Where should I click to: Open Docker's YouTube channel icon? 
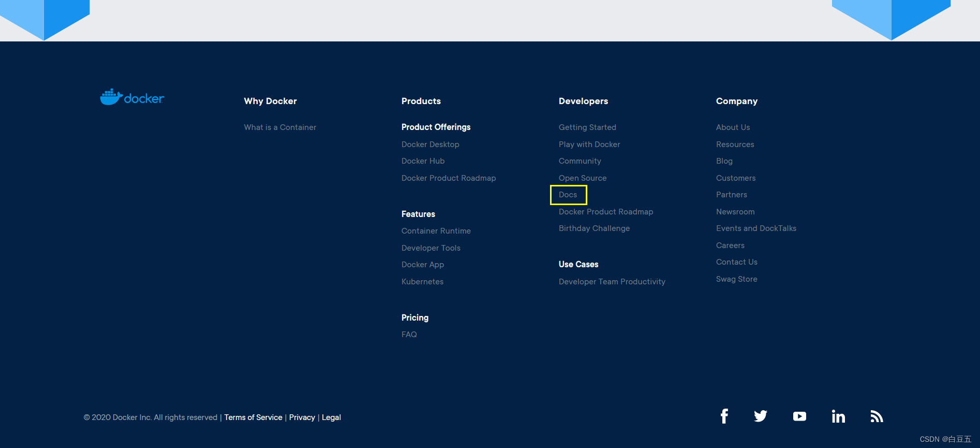[x=799, y=416]
